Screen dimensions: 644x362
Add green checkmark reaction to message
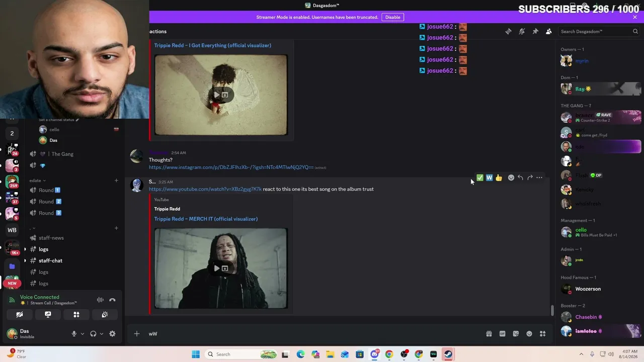tap(479, 177)
